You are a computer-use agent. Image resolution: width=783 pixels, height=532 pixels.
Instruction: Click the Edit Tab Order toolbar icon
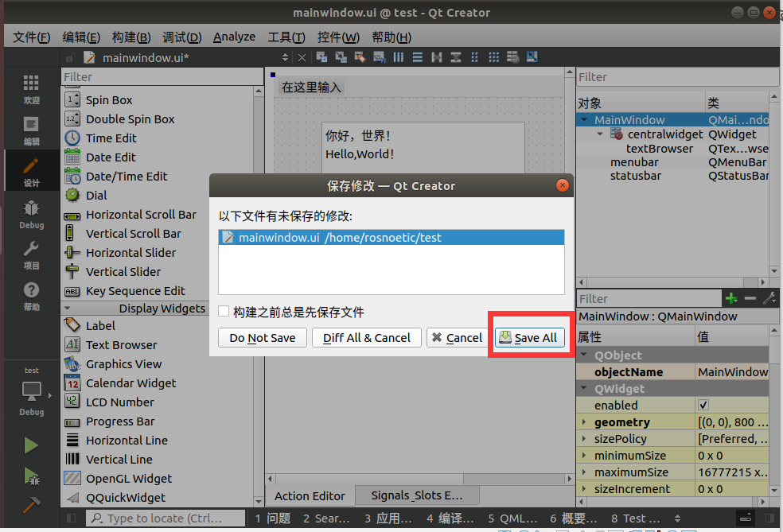pos(379,57)
